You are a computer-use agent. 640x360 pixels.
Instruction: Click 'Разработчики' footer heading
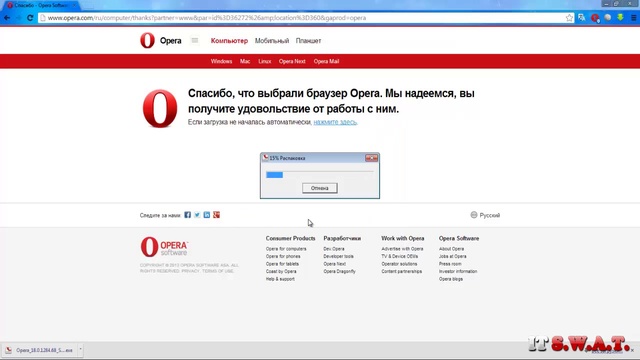[342, 238]
